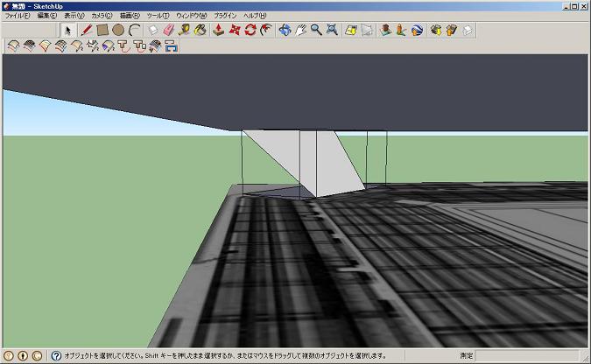Activate the Circle tool
591x364 pixels.
click(117, 31)
